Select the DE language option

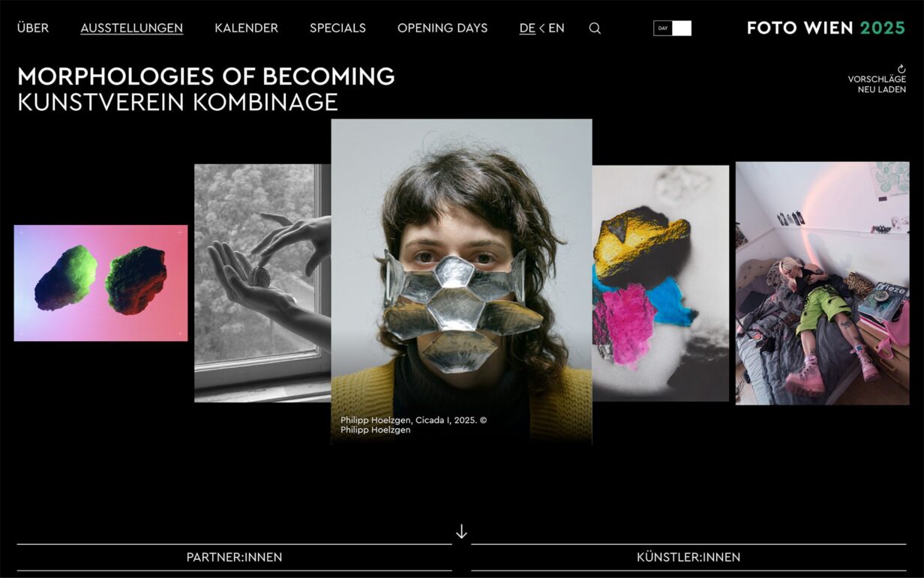tap(527, 28)
